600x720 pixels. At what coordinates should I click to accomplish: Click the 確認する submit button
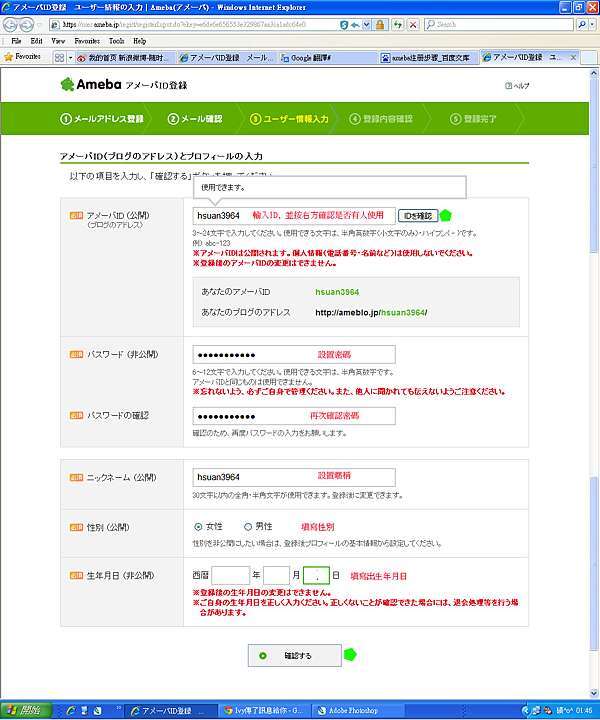pos(295,655)
